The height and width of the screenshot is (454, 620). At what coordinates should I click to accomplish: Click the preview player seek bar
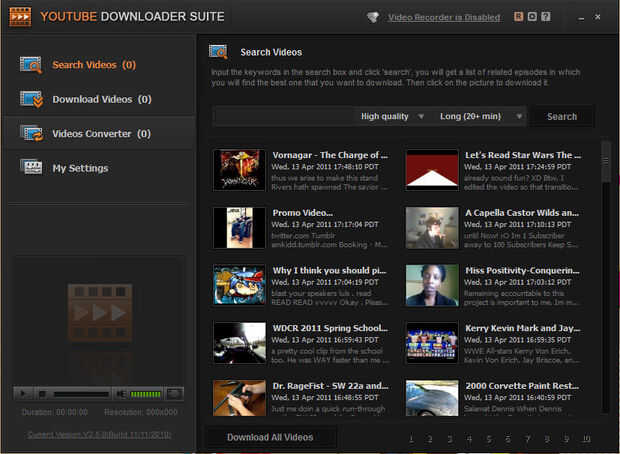pyautogui.click(x=81, y=394)
